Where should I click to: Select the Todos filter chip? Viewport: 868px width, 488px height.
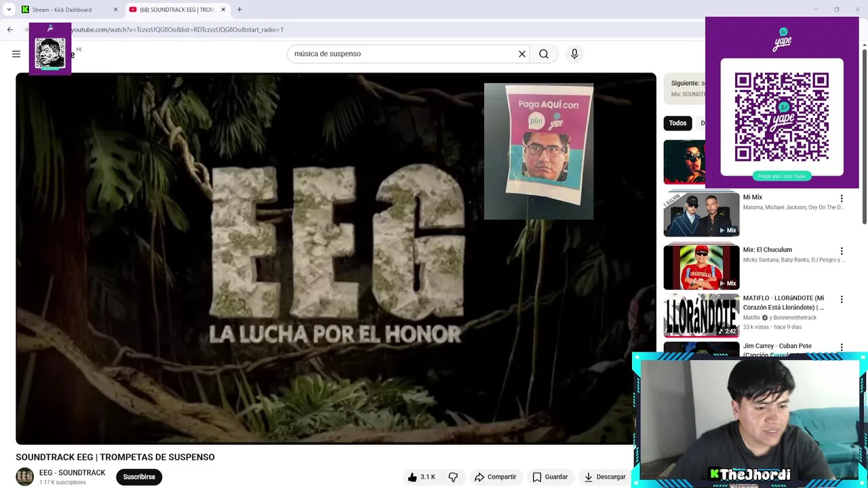tap(677, 123)
